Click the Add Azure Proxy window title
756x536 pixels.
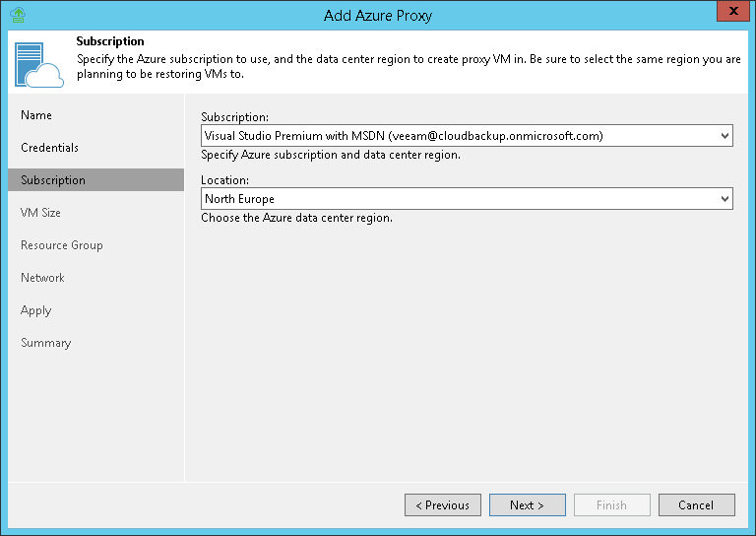[x=378, y=15]
